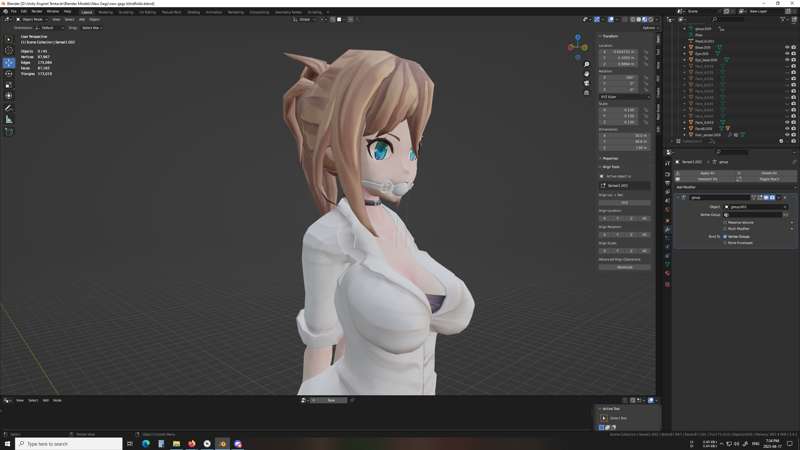Image resolution: width=800 pixels, height=450 pixels.
Task: Open the File menu
Action: 14,11
